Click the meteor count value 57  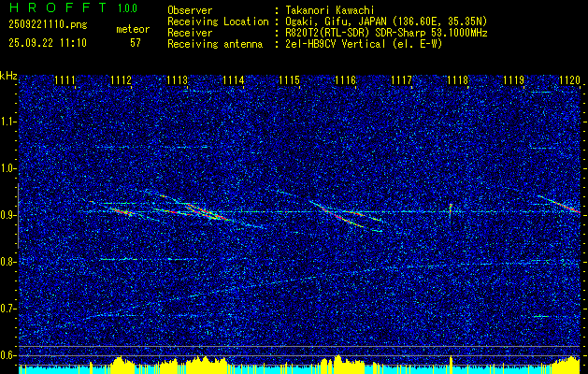click(136, 43)
